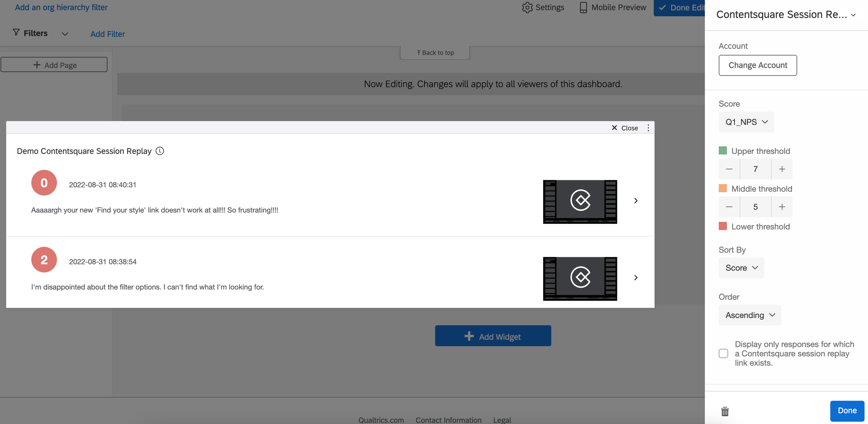Click the Upper threshold value field 7
The width and height of the screenshot is (868, 424).
[756, 169]
